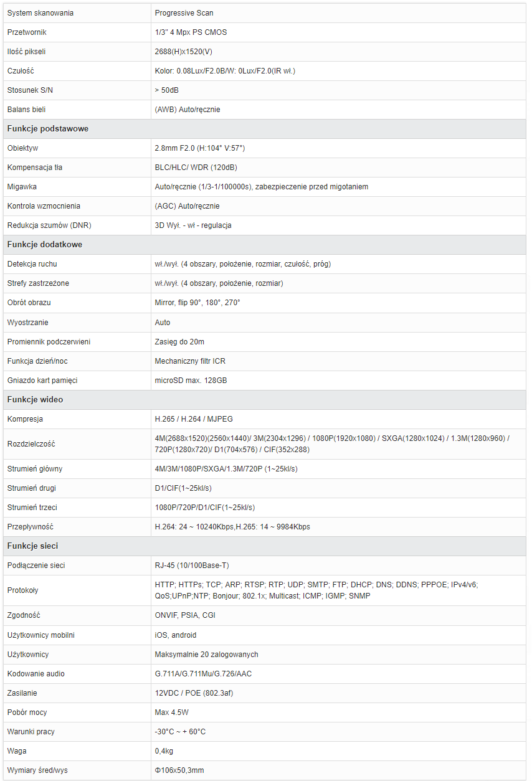Viewport: 532px width, 781px height.
Task: Click the 'Mirror, flip 90°' value cell
Action: [338, 303]
